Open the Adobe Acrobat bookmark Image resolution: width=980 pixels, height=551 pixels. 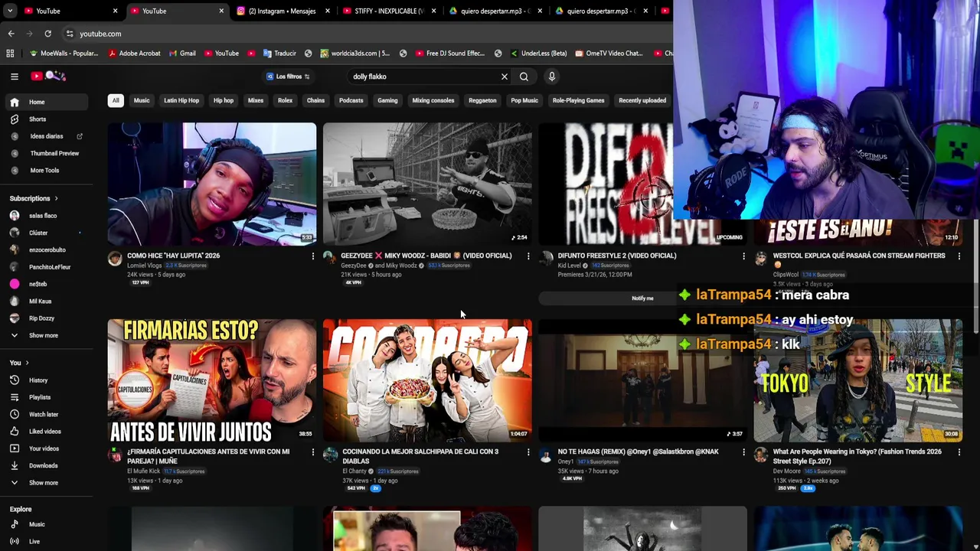click(134, 54)
